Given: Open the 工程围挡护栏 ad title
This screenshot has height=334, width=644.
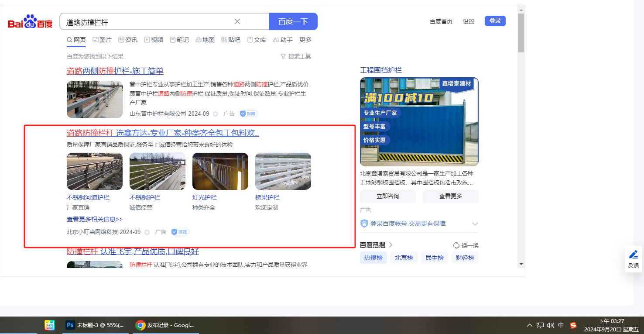Looking at the screenshot, I should point(381,70).
